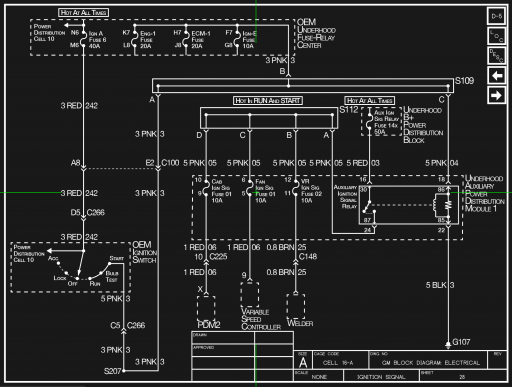Viewport: 512px width, 387px height.
Task: Click 'Underhood B+ Power Distribution Block' label
Action: (423, 125)
